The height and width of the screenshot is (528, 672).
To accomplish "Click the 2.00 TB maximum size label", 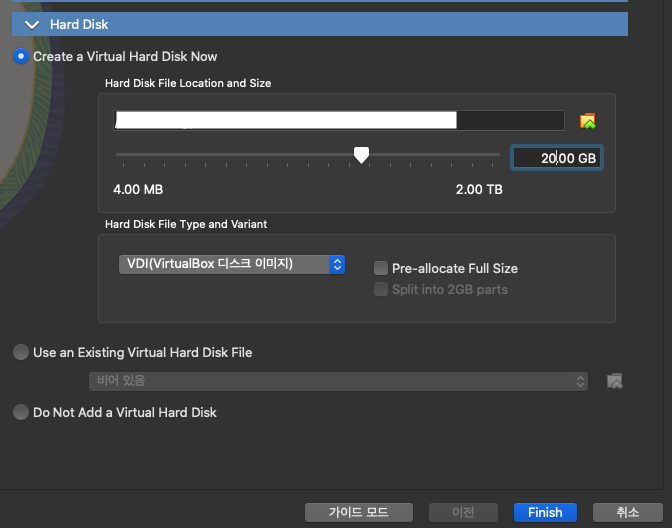I will coord(479,189).
